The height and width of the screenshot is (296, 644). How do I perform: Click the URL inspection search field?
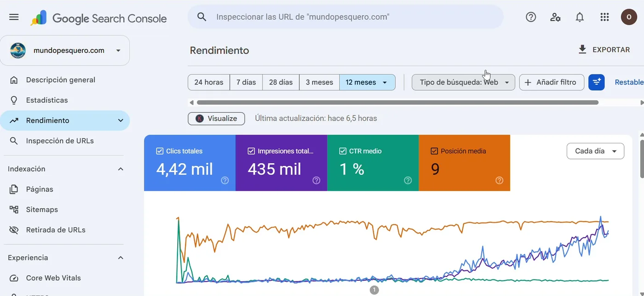tap(345, 17)
